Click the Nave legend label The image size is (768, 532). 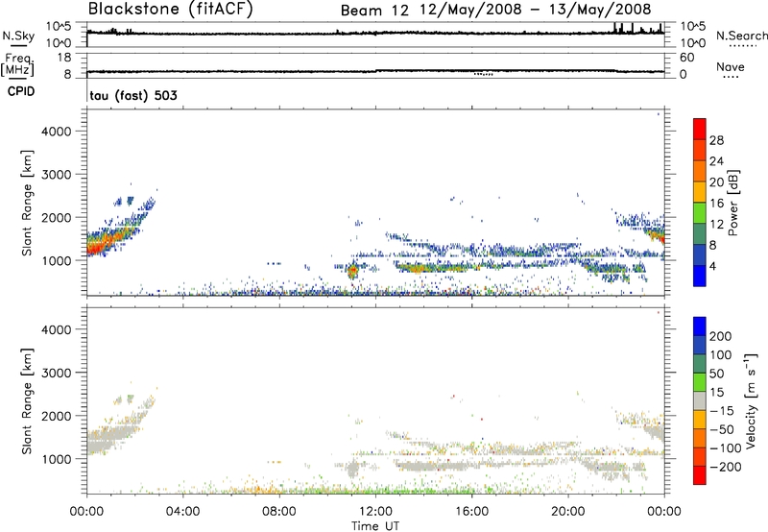pyautogui.click(x=731, y=67)
